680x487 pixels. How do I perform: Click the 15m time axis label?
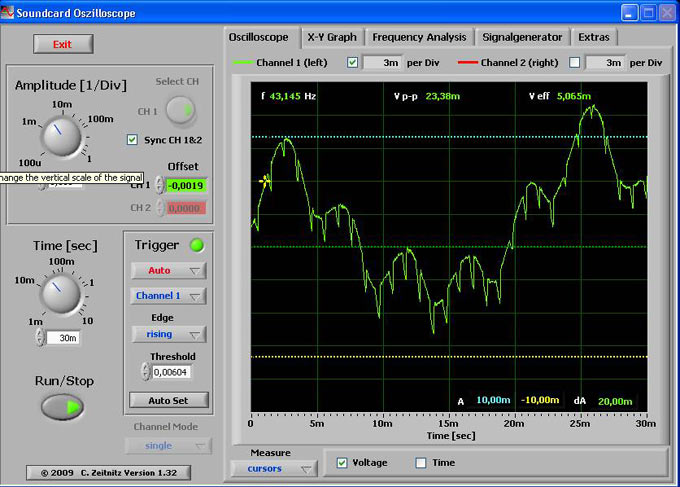click(x=448, y=423)
